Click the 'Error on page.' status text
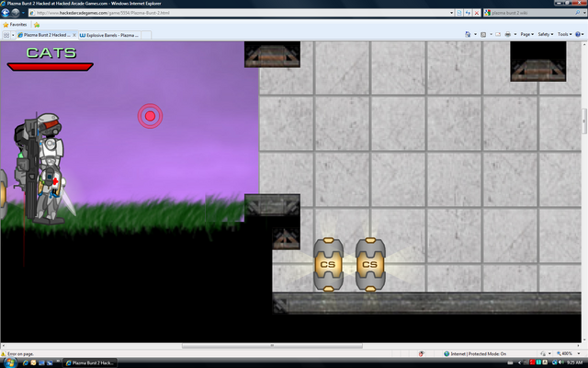 tap(20, 353)
